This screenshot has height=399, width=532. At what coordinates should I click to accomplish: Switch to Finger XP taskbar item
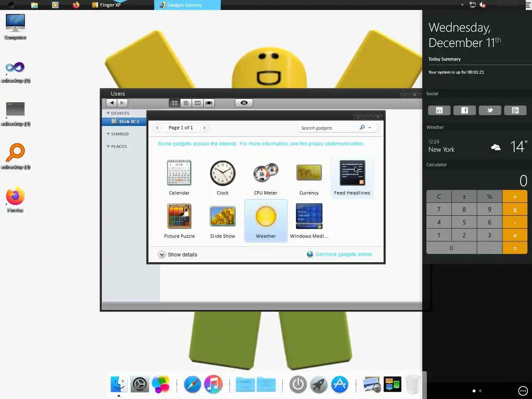point(107,5)
